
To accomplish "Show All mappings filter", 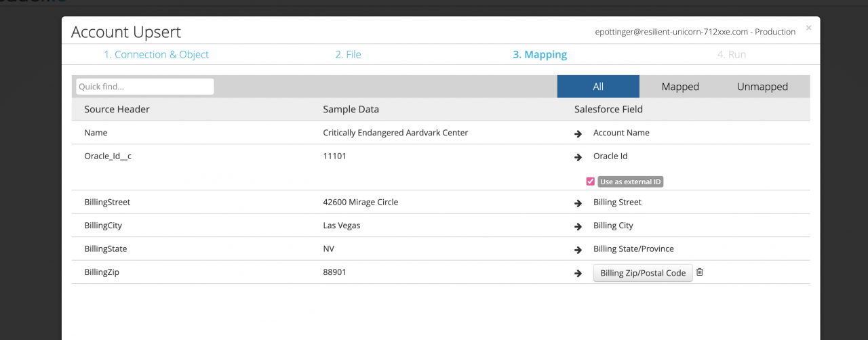I will click(x=598, y=87).
